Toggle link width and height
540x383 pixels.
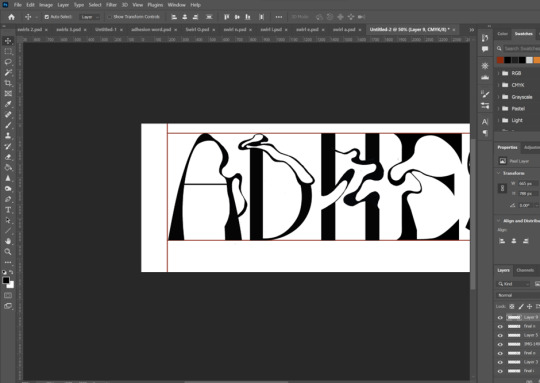tap(502, 188)
